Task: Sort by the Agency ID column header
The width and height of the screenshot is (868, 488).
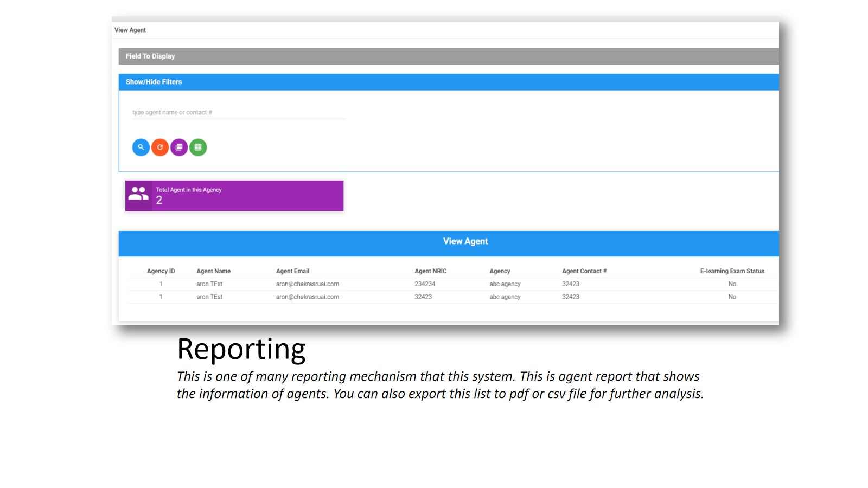Action: [161, 271]
